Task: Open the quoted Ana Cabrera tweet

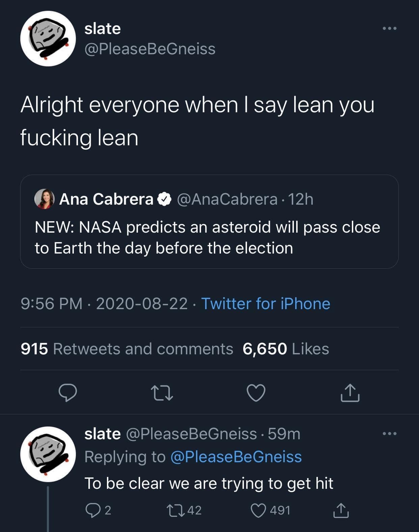Action: (209, 236)
